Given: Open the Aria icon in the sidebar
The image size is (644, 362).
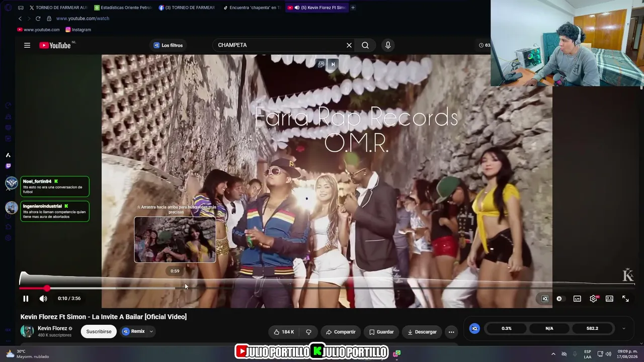Looking at the screenshot, I should coord(8,155).
